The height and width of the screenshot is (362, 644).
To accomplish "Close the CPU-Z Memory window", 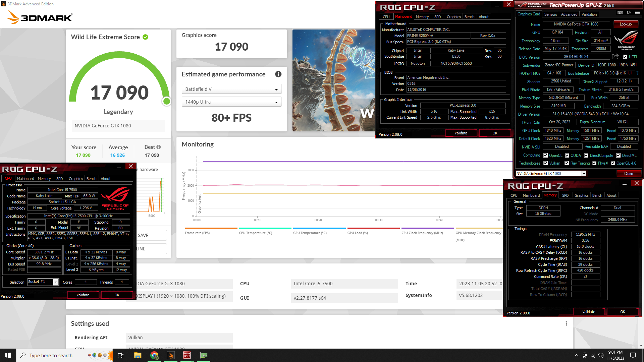I will click(636, 183).
